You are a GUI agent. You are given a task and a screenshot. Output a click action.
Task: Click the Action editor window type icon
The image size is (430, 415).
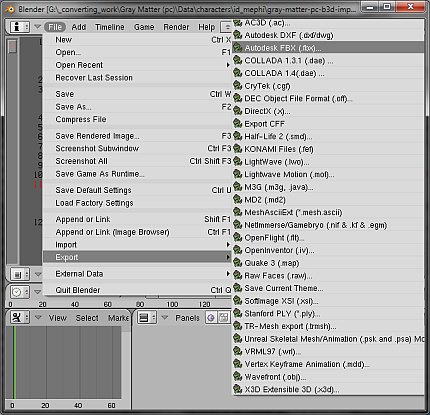click(16, 317)
